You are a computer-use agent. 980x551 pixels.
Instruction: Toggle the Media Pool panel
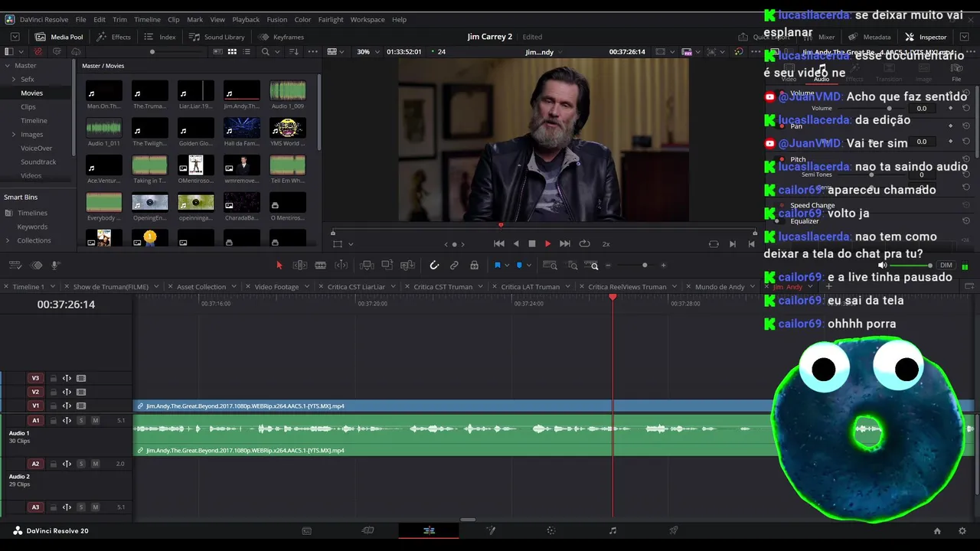tap(59, 37)
